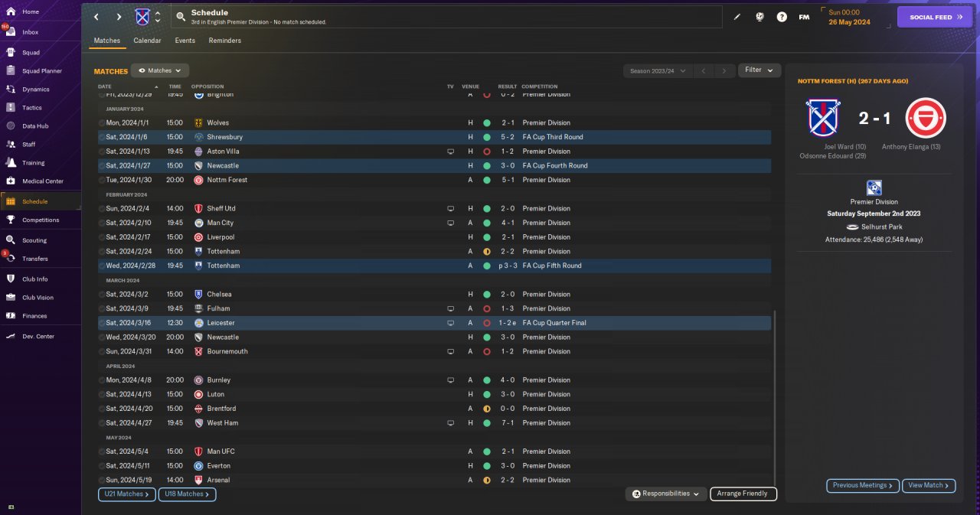Open the help question mark icon

click(782, 17)
